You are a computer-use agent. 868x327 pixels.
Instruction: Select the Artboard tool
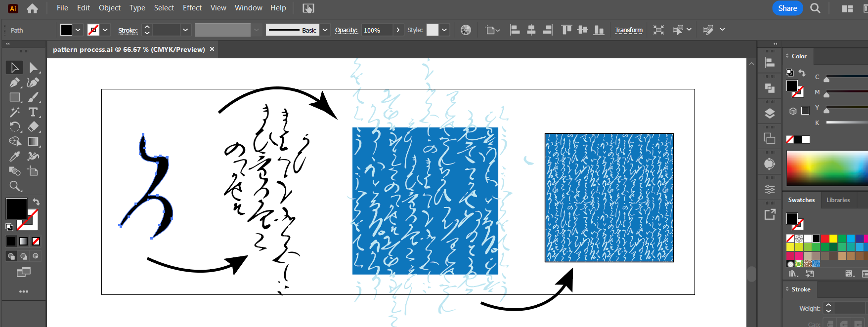(x=33, y=171)
